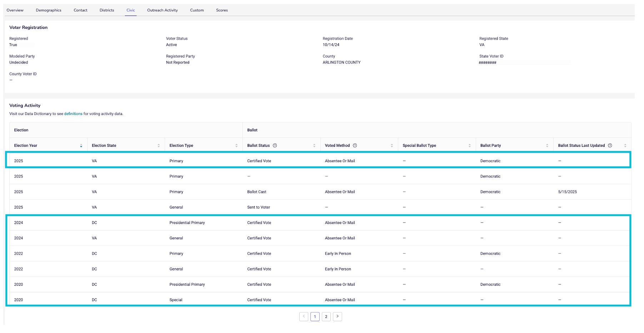Click Presidential Primary in the 2024 row
644x333 pixels.
[x=187, y=223]
